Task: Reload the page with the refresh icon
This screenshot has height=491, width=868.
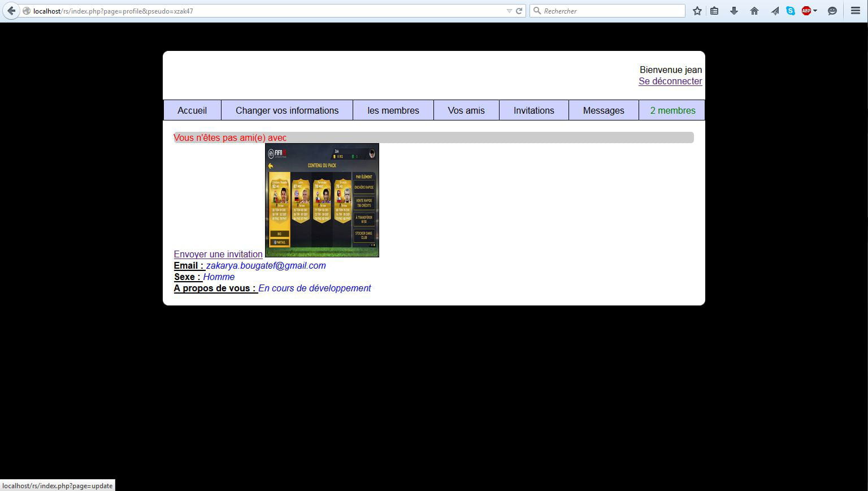Action: 519,11
